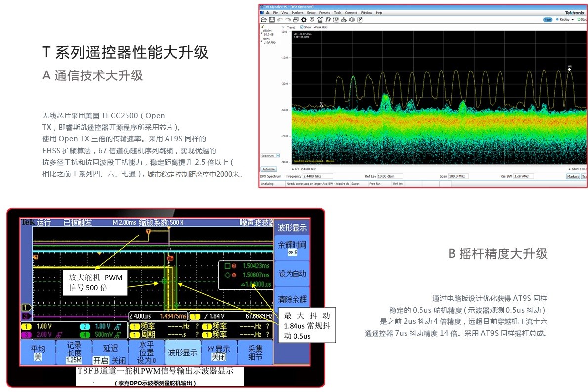
Task: Expand the Trace1 selector chevron
Action: (283, 27)
